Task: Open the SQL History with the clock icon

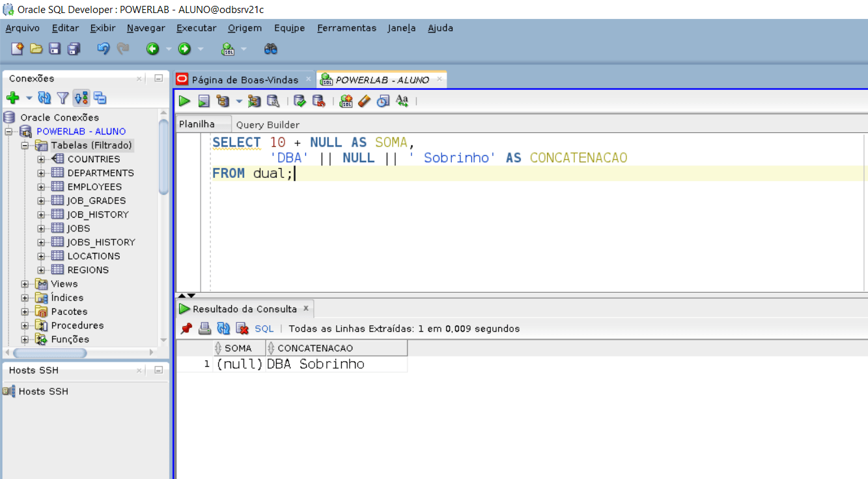Action: point(383,101)
